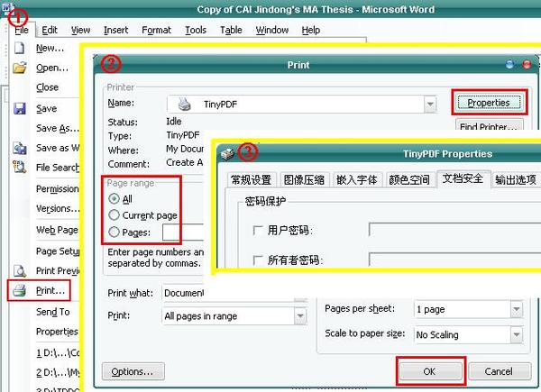Click the TinyPDF Properties title bar icon
The image size is (541, 392).
227,153
